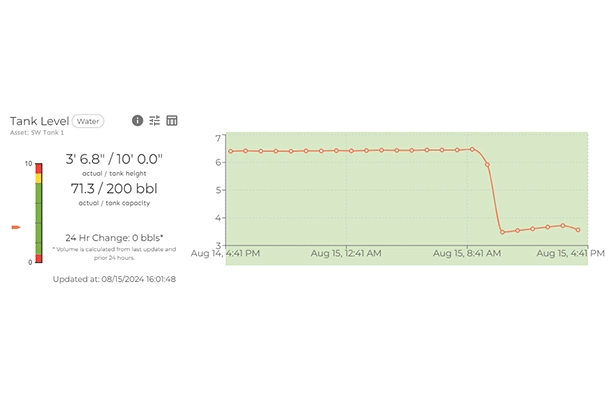Click the first data point on the chart
The height and width of the screenshot is (394, 614).
(231, 151)
